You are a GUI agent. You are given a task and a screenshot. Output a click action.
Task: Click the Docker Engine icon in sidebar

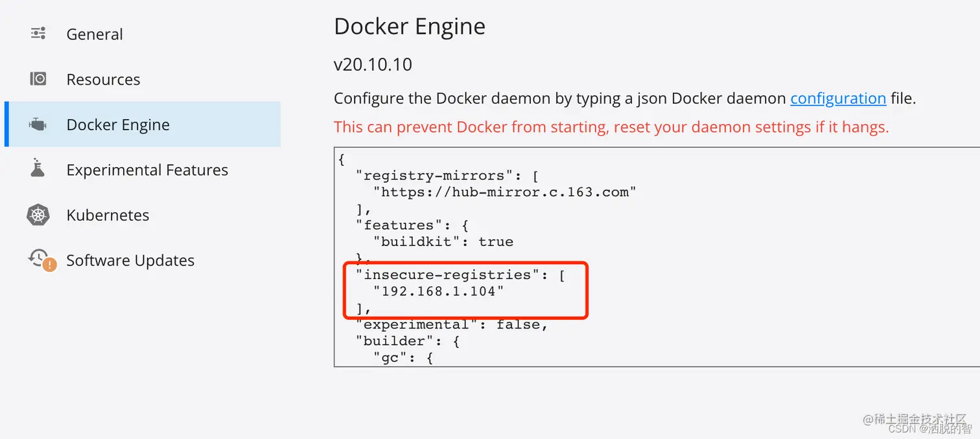(x=38, y=124)
